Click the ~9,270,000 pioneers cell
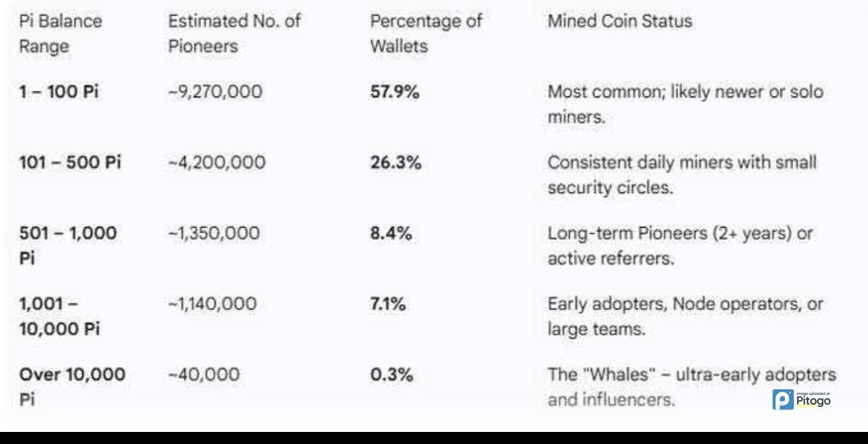 (x=215, y=92)
